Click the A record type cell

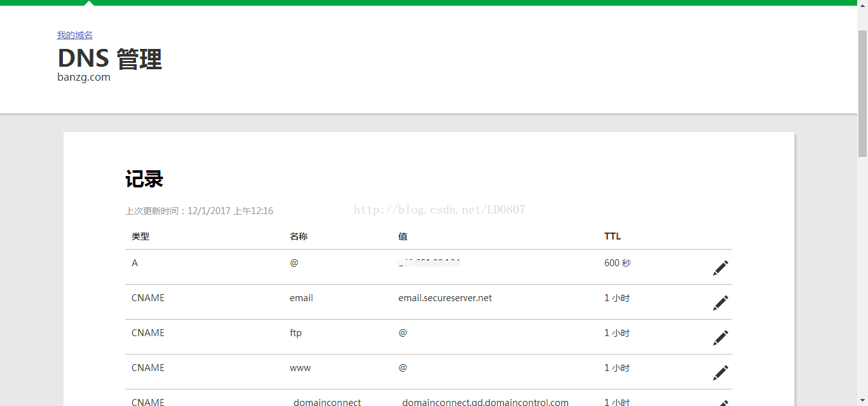[135, 263]
